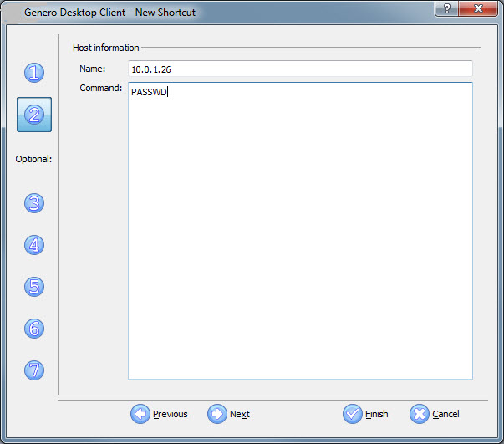Select the highlighted step 2 icon
This screenshot has width=504, height=444.
coord(34,115)
